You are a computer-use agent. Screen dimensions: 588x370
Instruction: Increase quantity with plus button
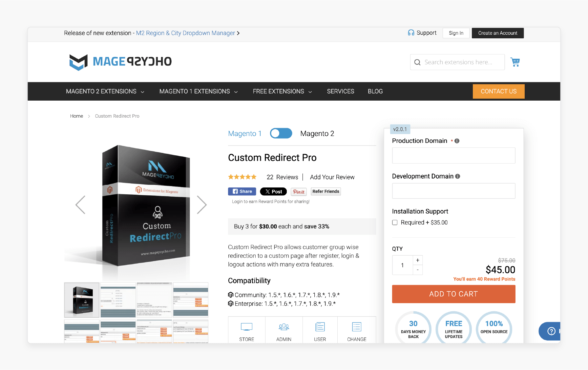point(418,260)
